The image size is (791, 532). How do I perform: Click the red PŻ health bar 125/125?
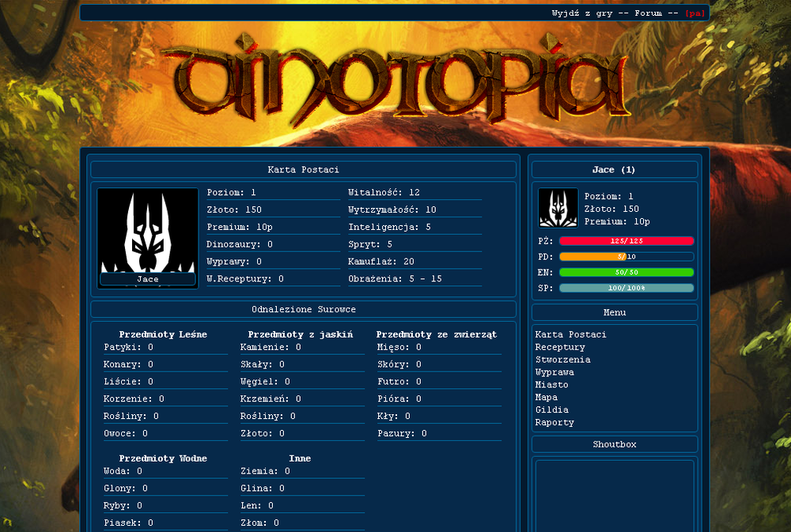tap(626, 241)
